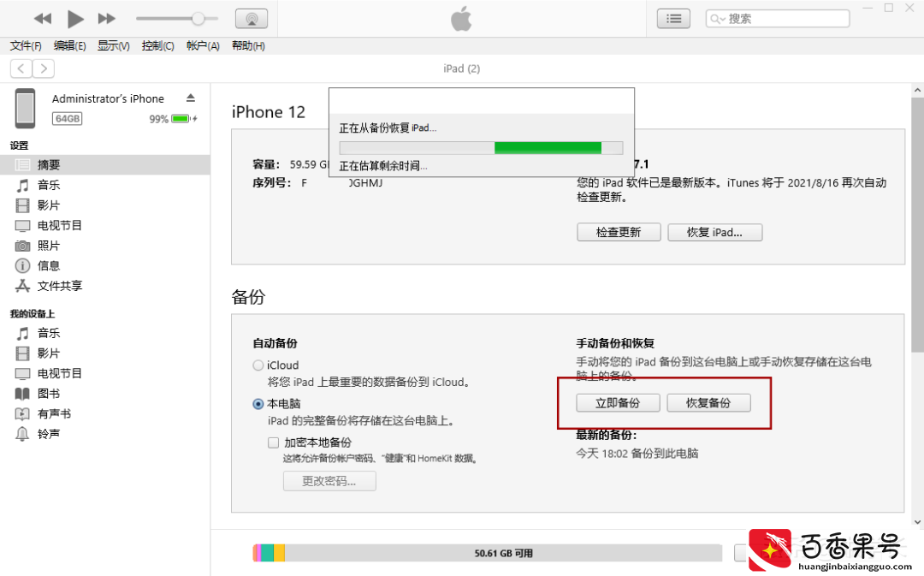This screenshot has width=924, height=576.
Task: Open the 文件(F) menu
Action: [26, 45]
